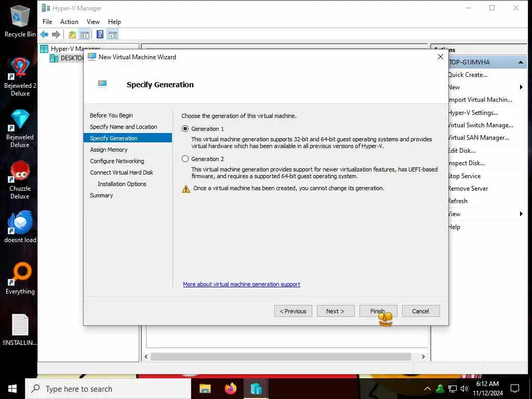Open Hyper-V Settings in Actions pane

[473, 113]
